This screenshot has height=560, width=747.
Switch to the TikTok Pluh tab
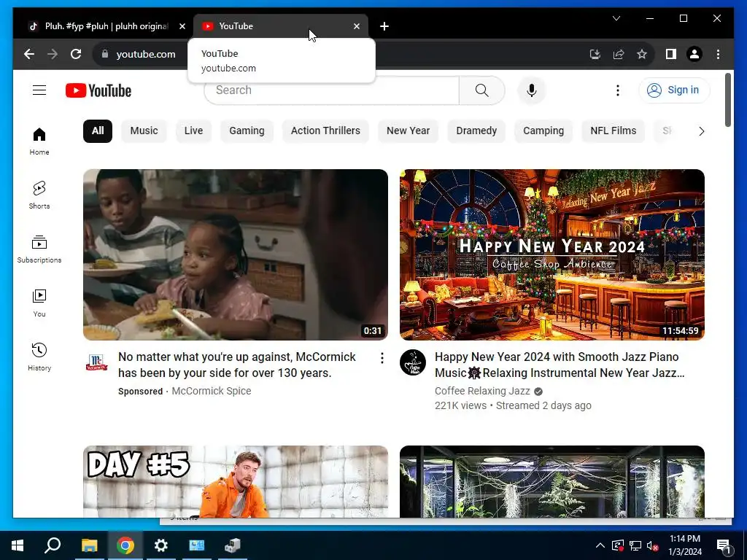(x=107, y=26)
